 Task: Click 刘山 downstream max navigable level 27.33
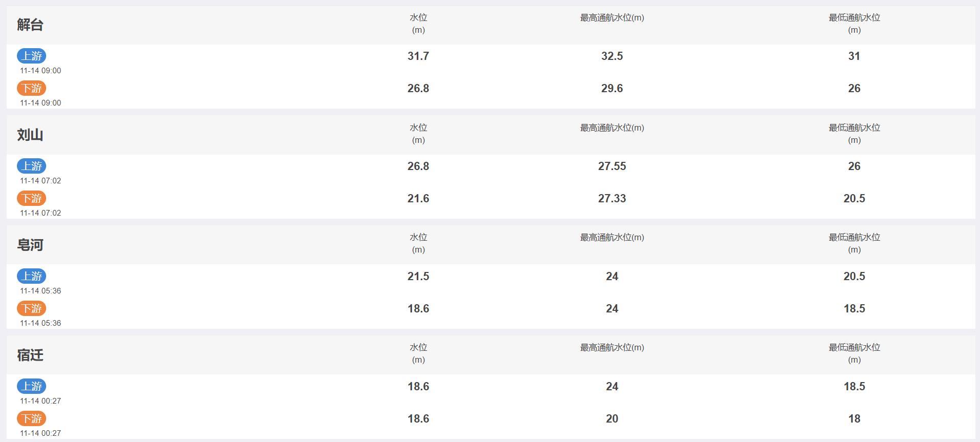click(612, 199)
